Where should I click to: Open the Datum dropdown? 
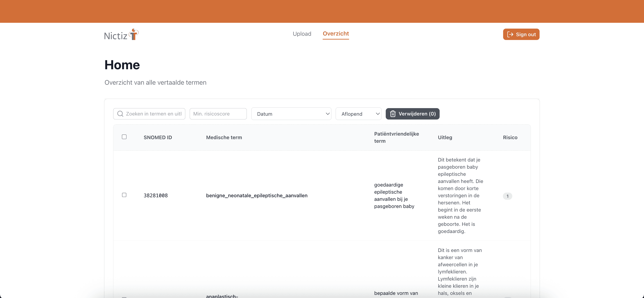291,114
